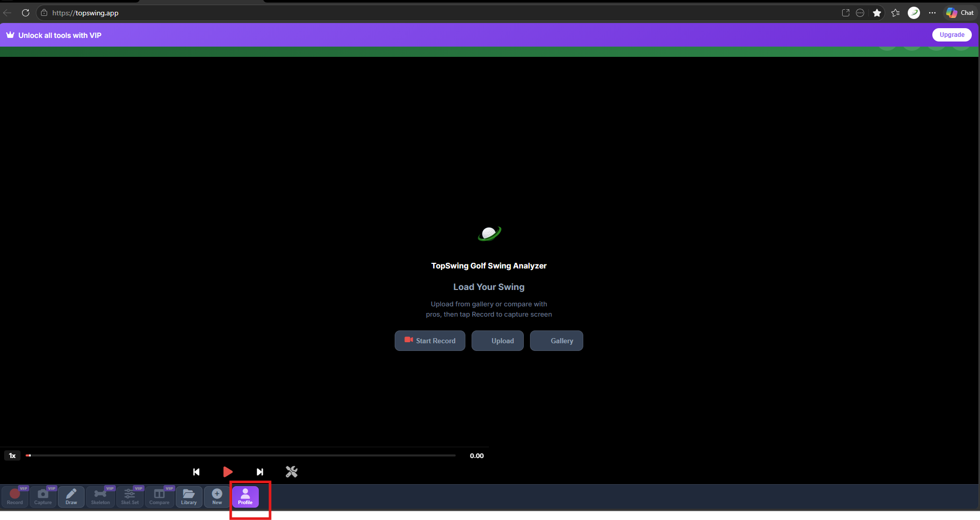Open the browser settings and more menu
This screenshot has height=520, width=980.
932,13
